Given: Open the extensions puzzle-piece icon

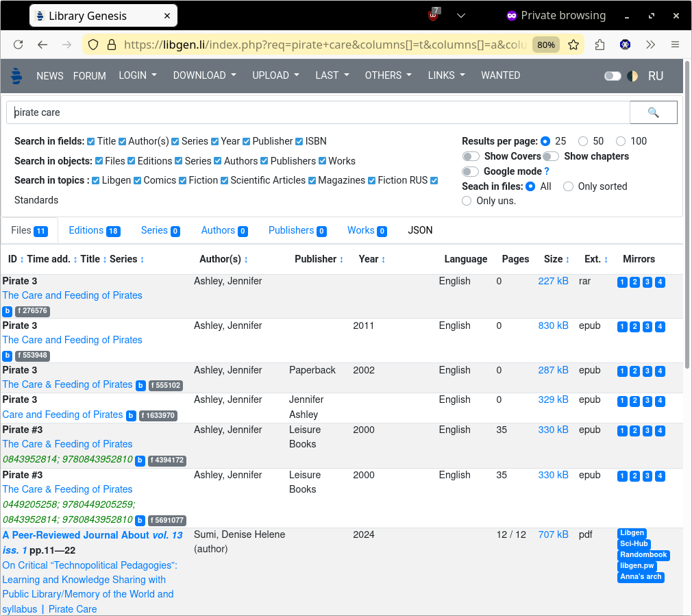Looking at the screenshot, I should coord(600,45).
